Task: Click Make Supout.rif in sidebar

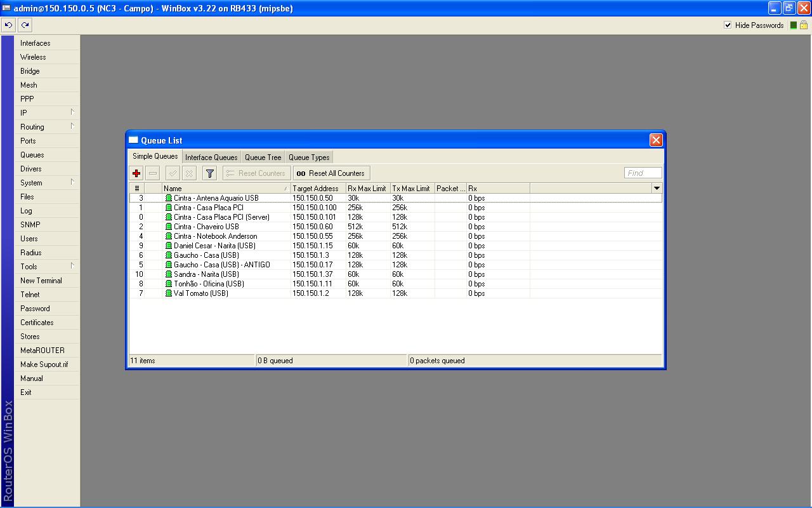Action: [48, 364]
